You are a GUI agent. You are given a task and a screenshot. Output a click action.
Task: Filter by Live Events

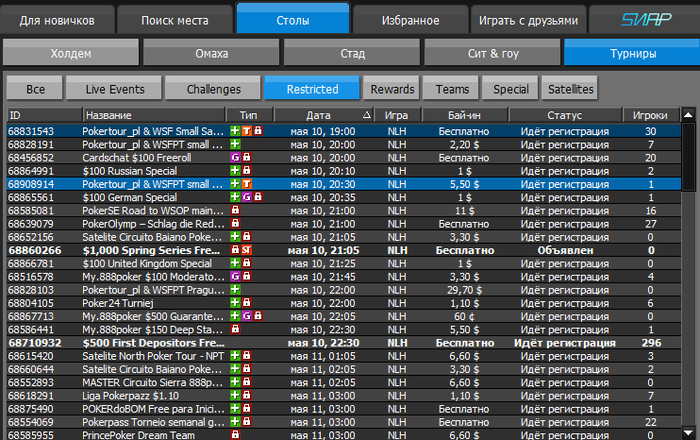coord(114,88)
